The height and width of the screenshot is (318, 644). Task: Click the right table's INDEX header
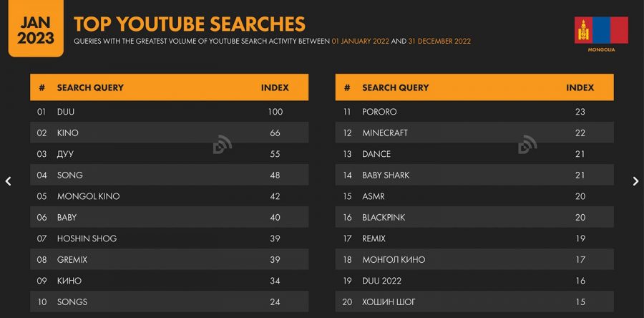point(580,87)
